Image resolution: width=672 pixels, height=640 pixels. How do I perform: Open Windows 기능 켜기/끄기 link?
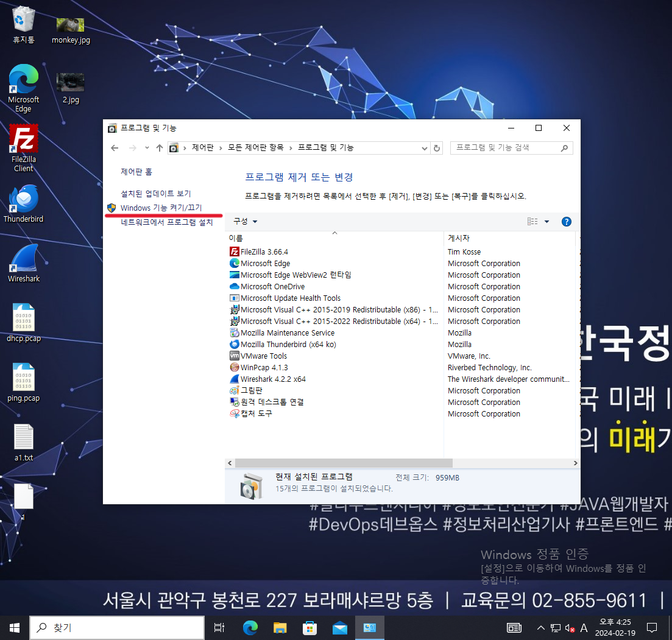(x=161, y=208)
